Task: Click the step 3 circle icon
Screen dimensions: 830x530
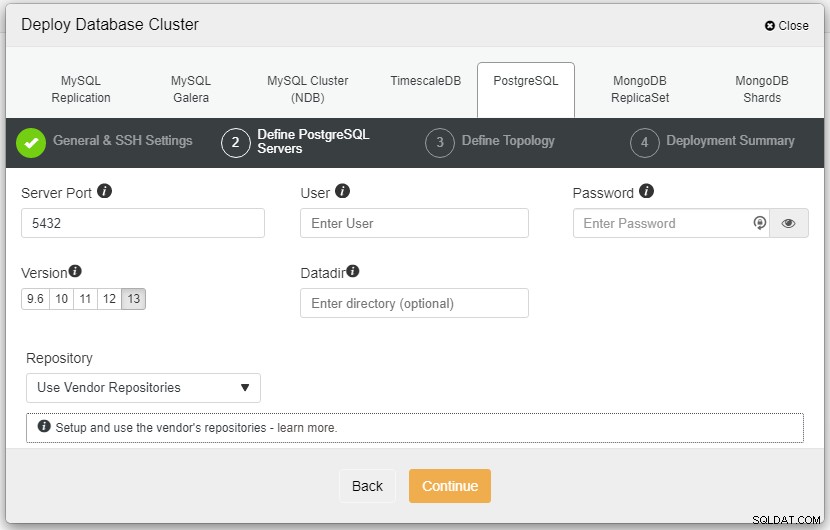Action: [x=440, y=143]
